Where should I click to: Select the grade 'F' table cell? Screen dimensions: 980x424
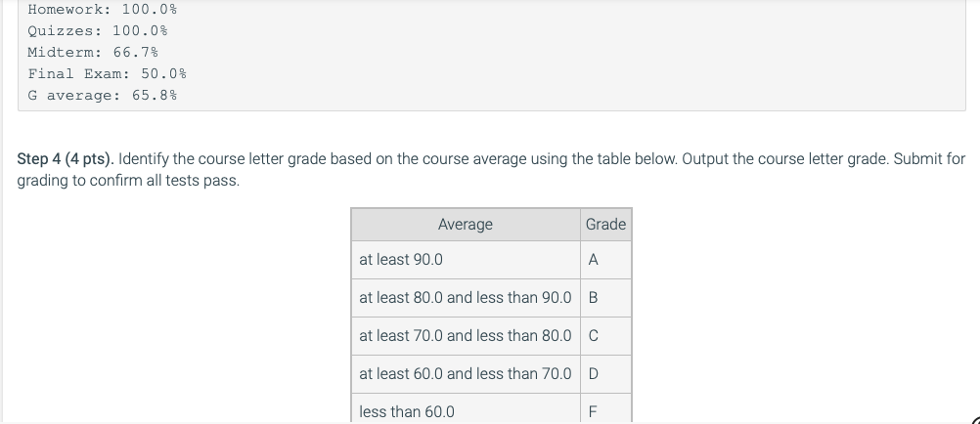click(605, 408)
